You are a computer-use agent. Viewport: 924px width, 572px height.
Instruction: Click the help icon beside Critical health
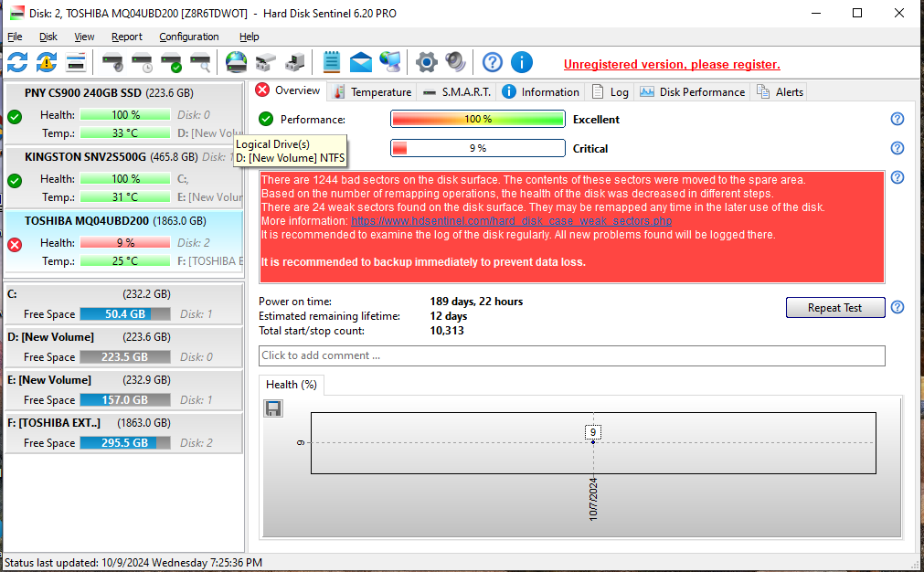(897, 148)
